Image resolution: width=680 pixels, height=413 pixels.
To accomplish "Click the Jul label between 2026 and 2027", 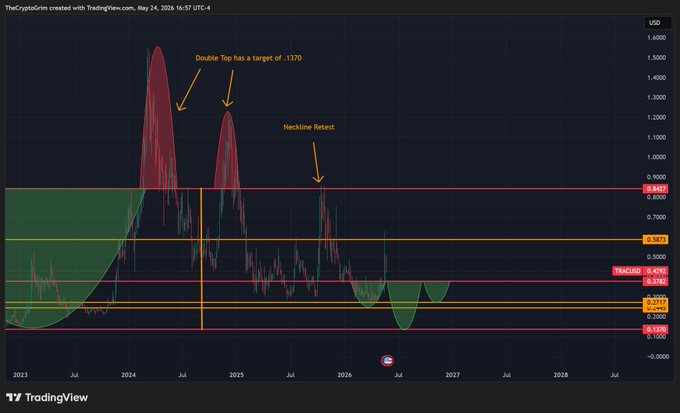I will 398,375.
